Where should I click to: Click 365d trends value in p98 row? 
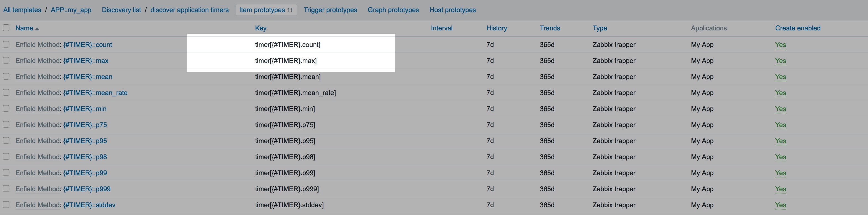pos(547,157)
